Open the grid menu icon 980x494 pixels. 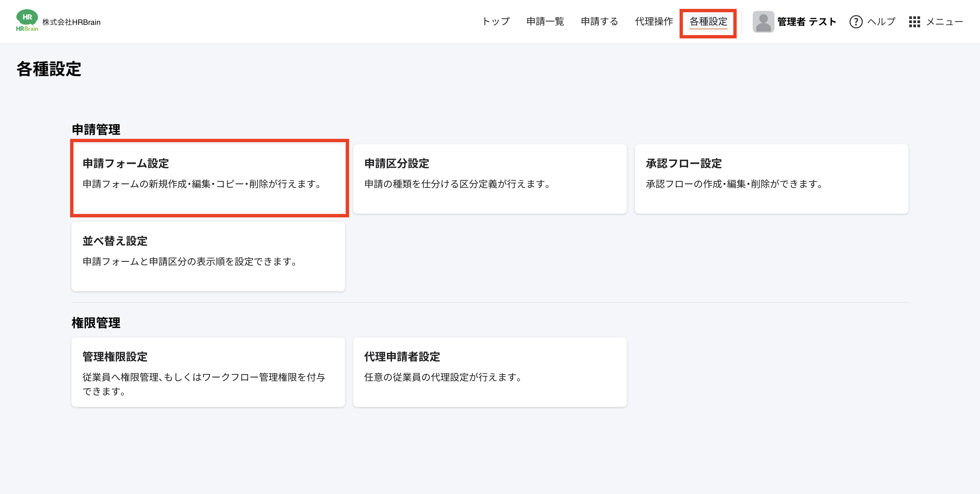[x=914, y=22]
